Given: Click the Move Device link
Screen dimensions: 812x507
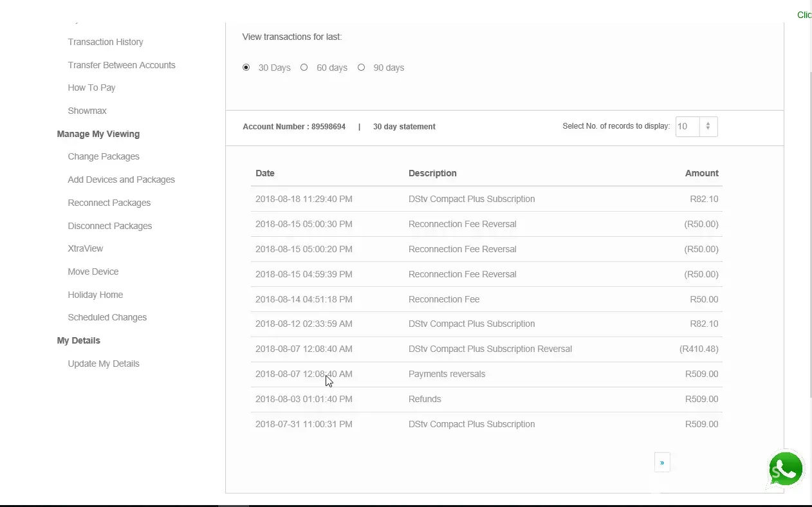Looking at the screenshot, I should point(93,272).
